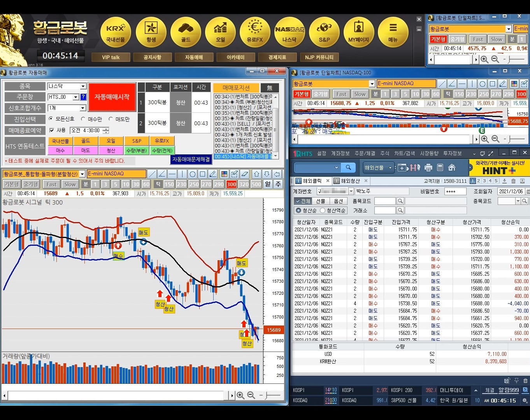
Task: Click red 자동매매시작 button
Action: pos(112,97)
